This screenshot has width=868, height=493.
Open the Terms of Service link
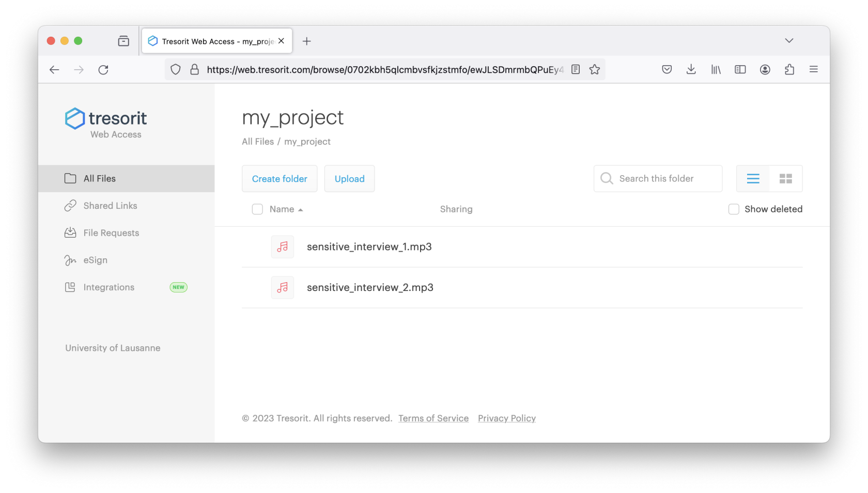tap(433, 419)
